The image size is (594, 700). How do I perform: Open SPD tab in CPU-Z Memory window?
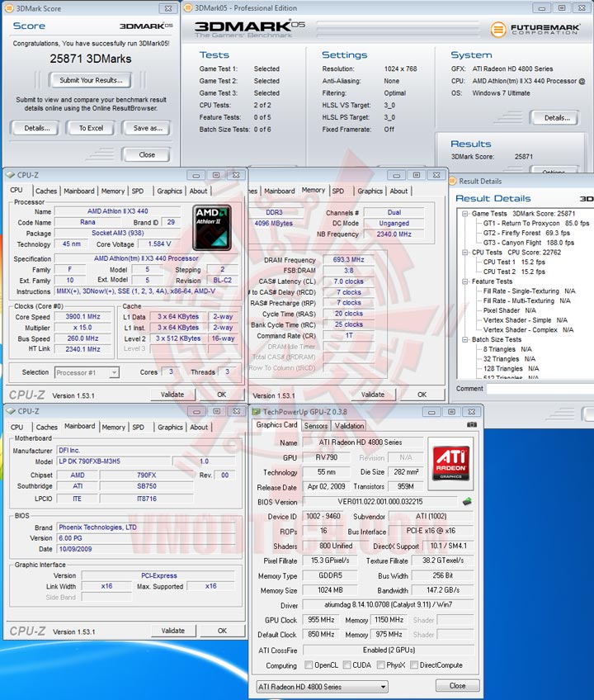[x=337, y=191]
